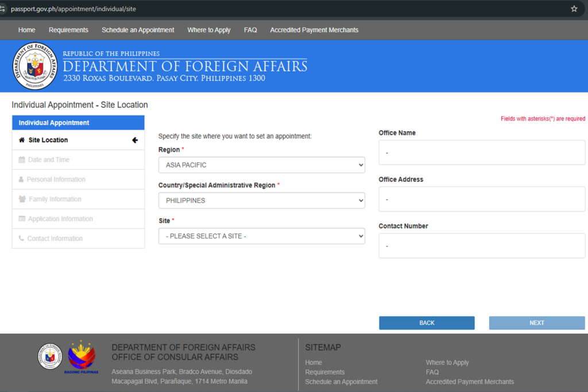Open the FAQ link in footer sitemap
Viewport: 588px width, 392px height.
point(432,372)
